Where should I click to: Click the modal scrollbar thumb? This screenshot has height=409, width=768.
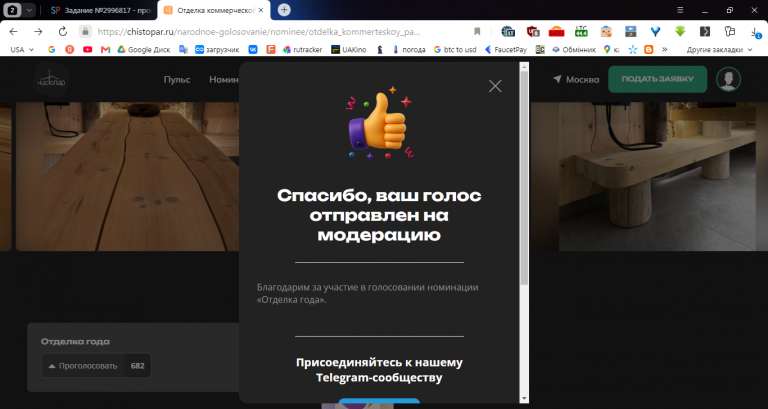[x=524, y=178]
